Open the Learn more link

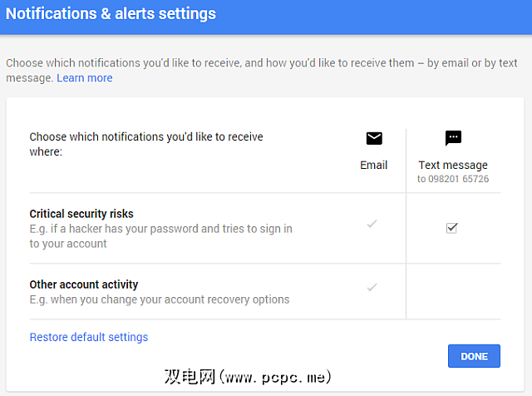(85, 78)
